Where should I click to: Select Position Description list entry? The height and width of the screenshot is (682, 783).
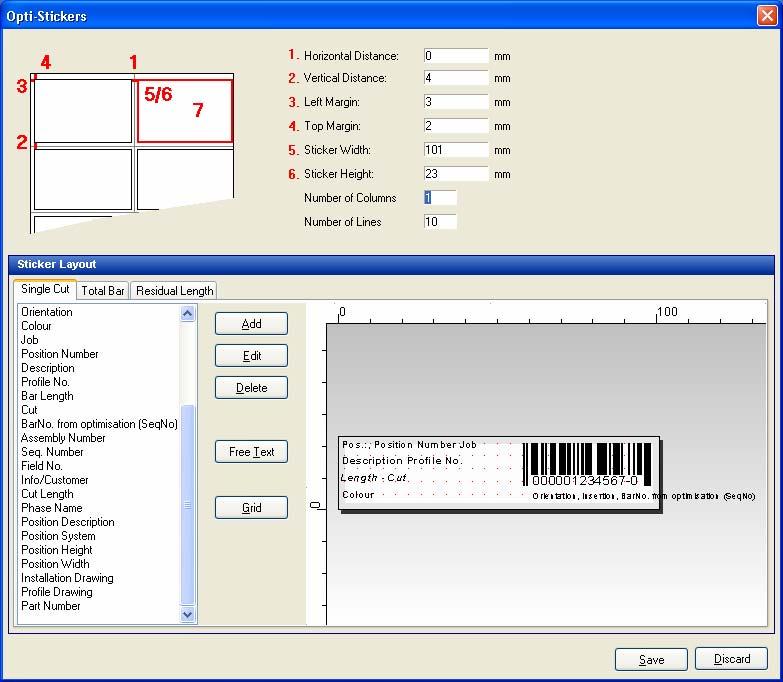[67, 522]
